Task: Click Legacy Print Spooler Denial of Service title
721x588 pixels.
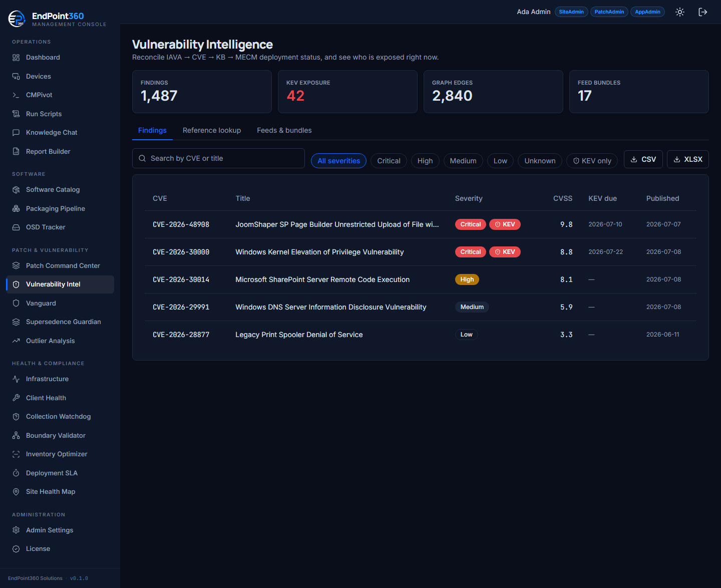Action: (299, 335)
